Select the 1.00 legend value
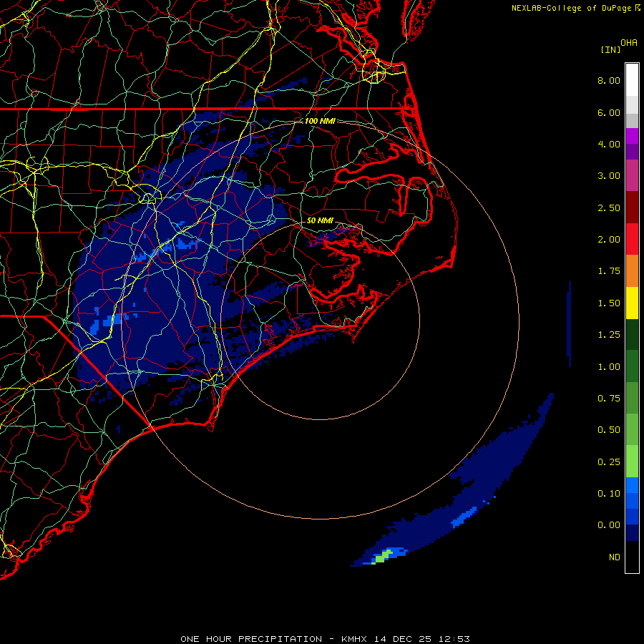The width and height of the screenshot is (644, 644). (x=609, y=367)
